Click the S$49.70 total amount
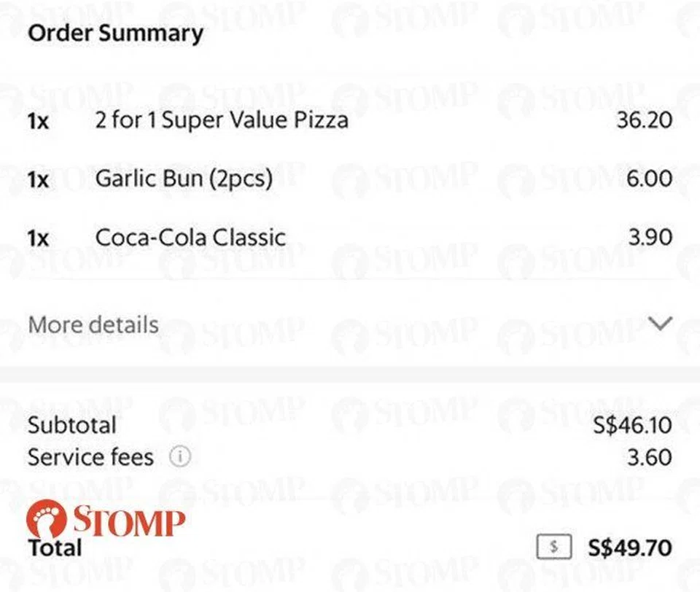 pos(630,548)
